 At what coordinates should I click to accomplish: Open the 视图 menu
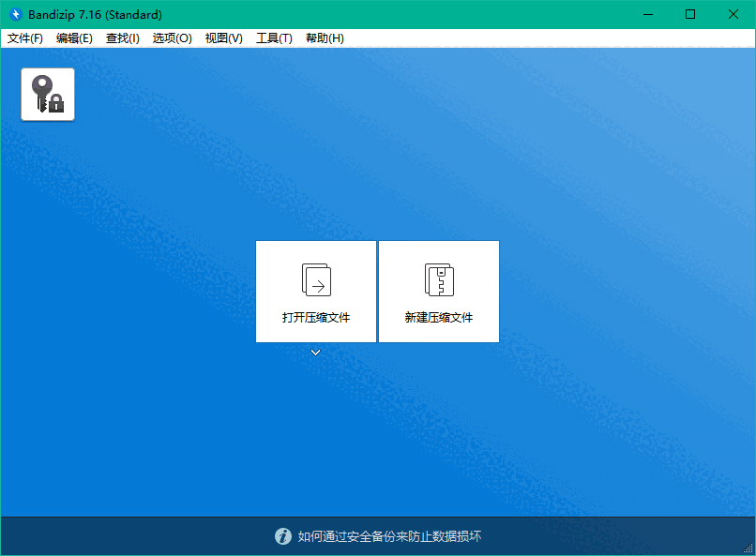[223, 38]
